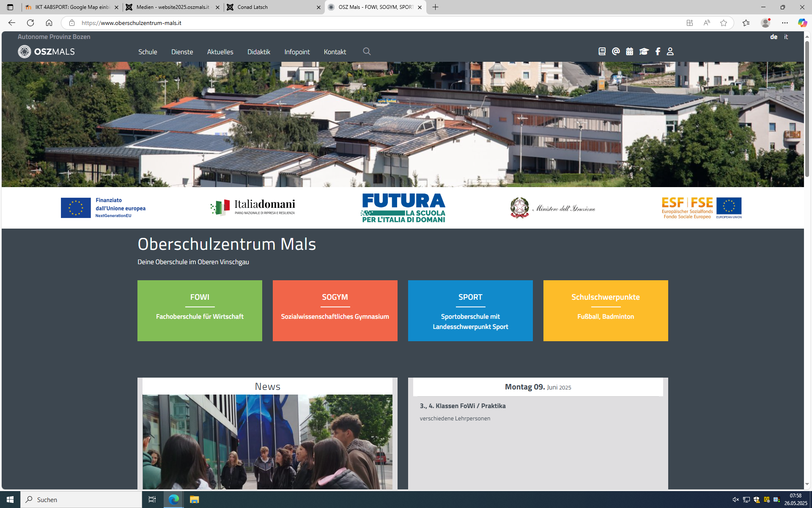This screenshot has height=508, width=812.
Task: Add page to favorites star icon
Action: coord(724,23)
